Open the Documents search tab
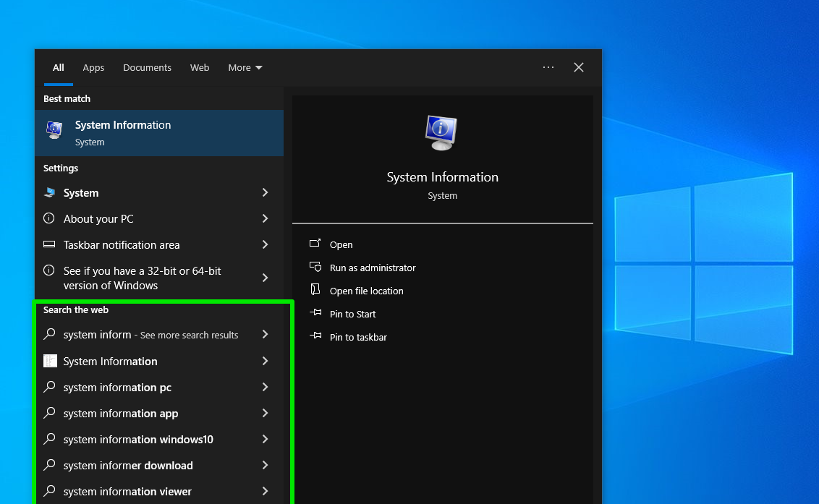 [x=147, y=67]
